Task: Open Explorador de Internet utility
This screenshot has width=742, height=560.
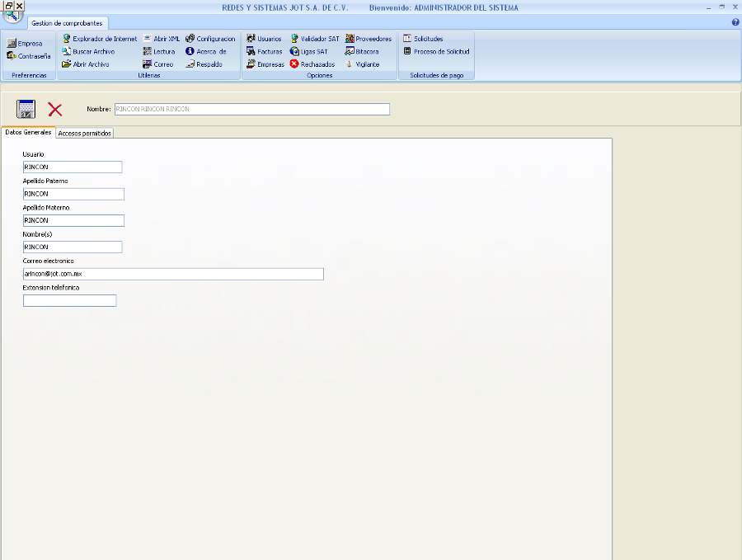Action: point(100,39)
